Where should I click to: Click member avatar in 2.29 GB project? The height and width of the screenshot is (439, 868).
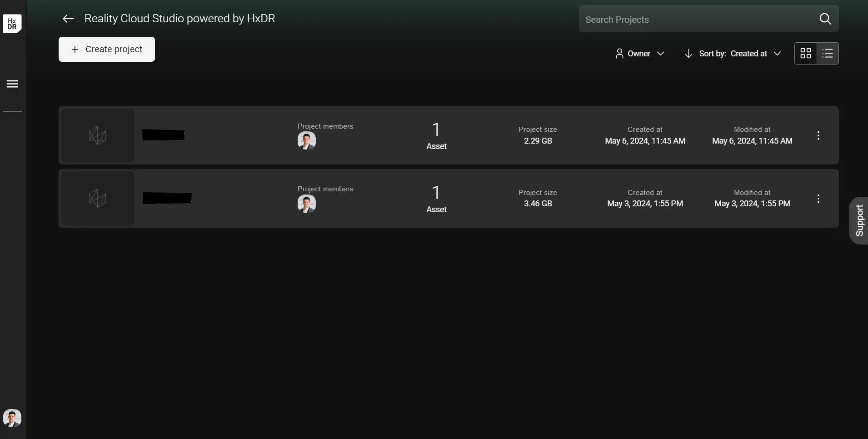coord(307,141)
